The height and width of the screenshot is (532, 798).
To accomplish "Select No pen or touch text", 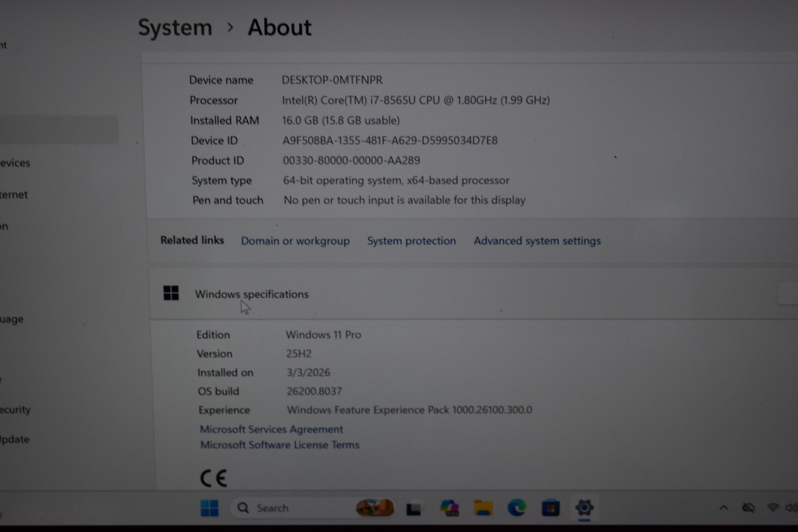I will 404,200.
